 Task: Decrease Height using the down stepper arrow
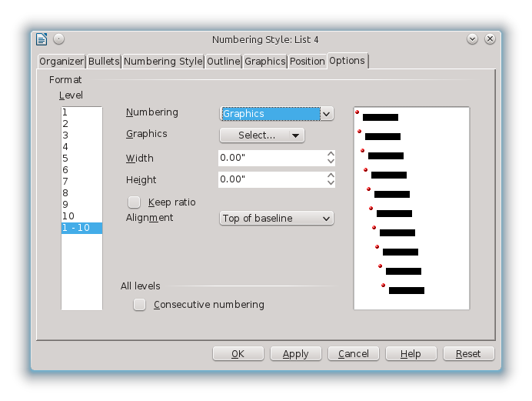tap(331, 183)
